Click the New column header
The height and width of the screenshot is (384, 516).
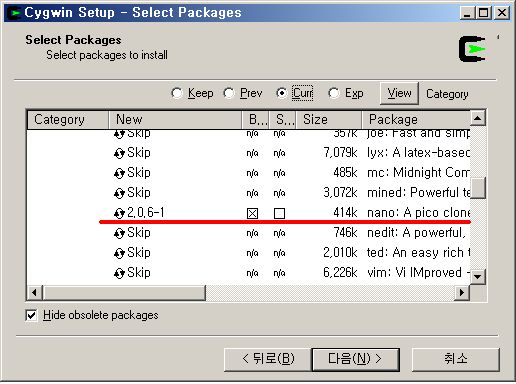point(175,120)
